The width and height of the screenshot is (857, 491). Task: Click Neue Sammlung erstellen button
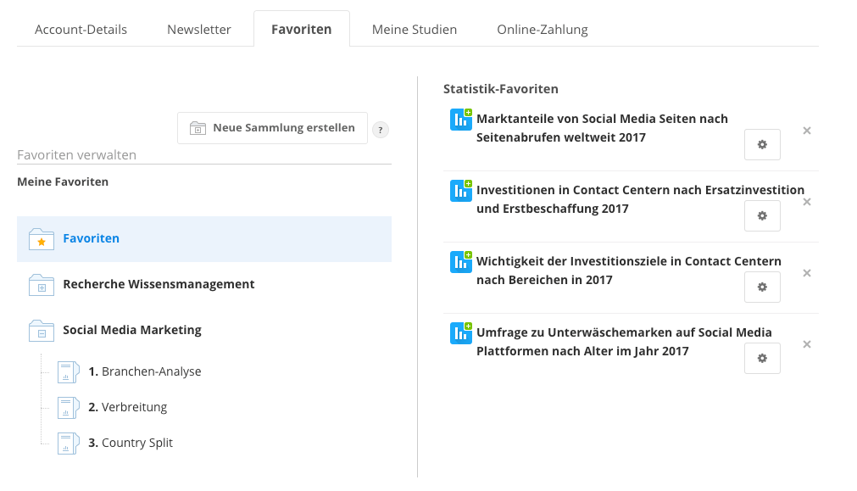click(x=272, y=128)
